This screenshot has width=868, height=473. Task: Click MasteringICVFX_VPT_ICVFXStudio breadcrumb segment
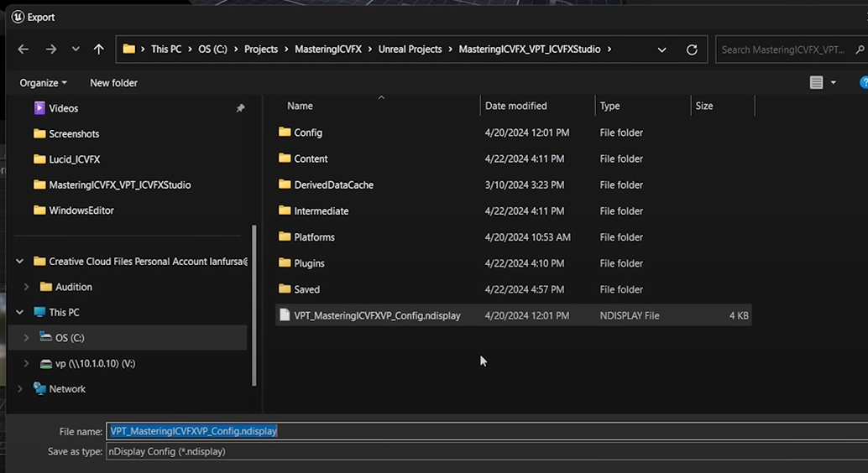529,49
